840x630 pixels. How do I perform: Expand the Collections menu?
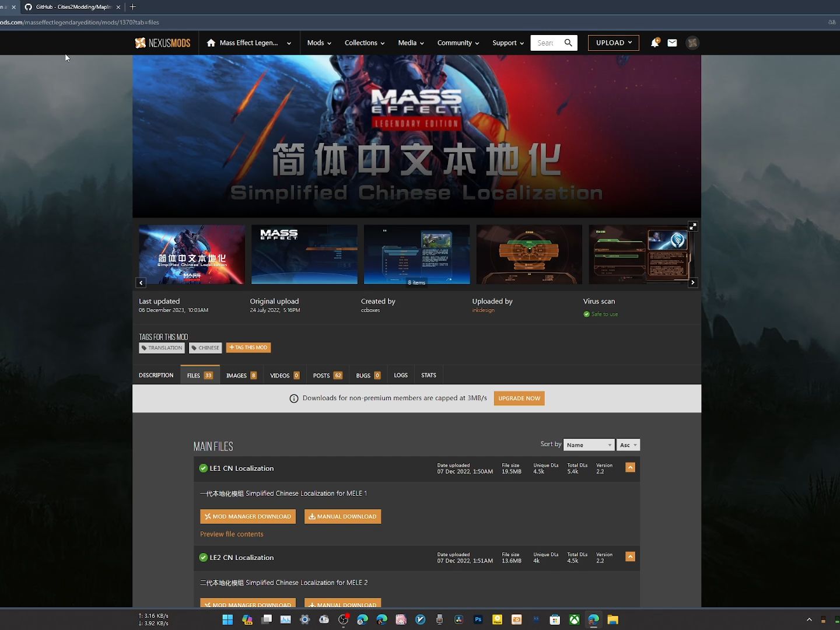coord(365,43)
